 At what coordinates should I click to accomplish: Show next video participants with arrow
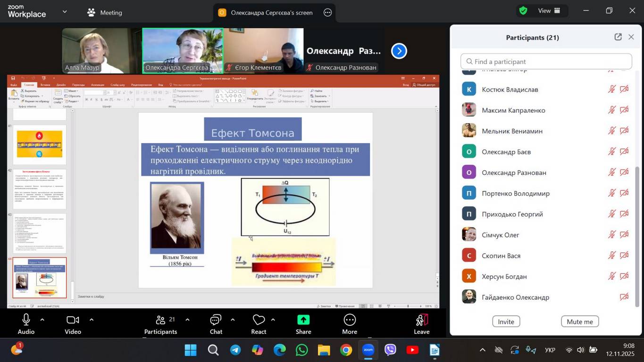point(399,51)
